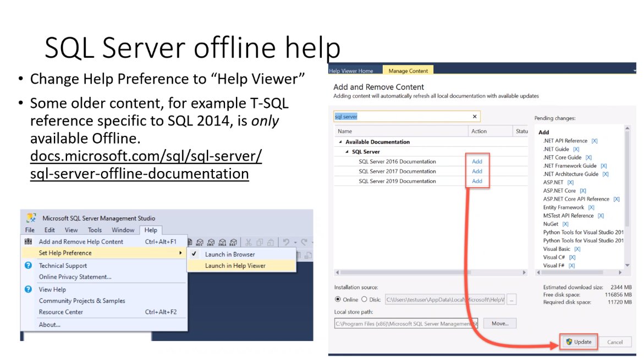The image size is (644, 358).
Task: Select the About... menu entry
Action: [x=104, y=324]
